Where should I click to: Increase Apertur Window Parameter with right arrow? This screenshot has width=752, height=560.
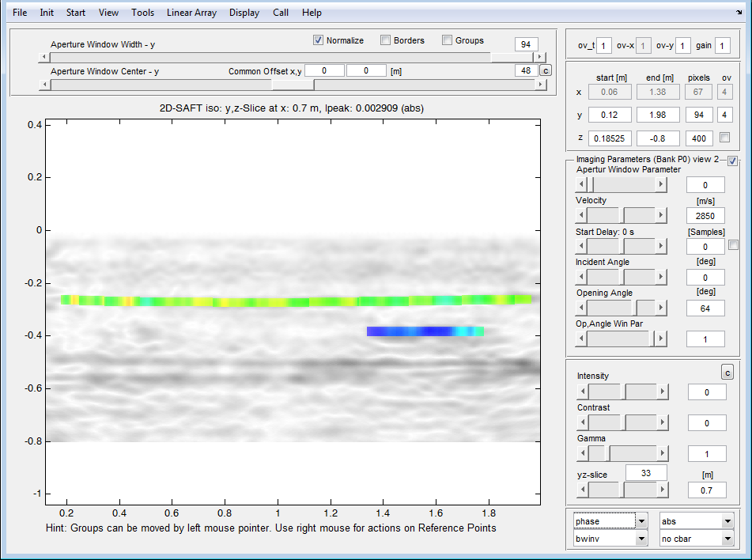click(x=661, y=184)
